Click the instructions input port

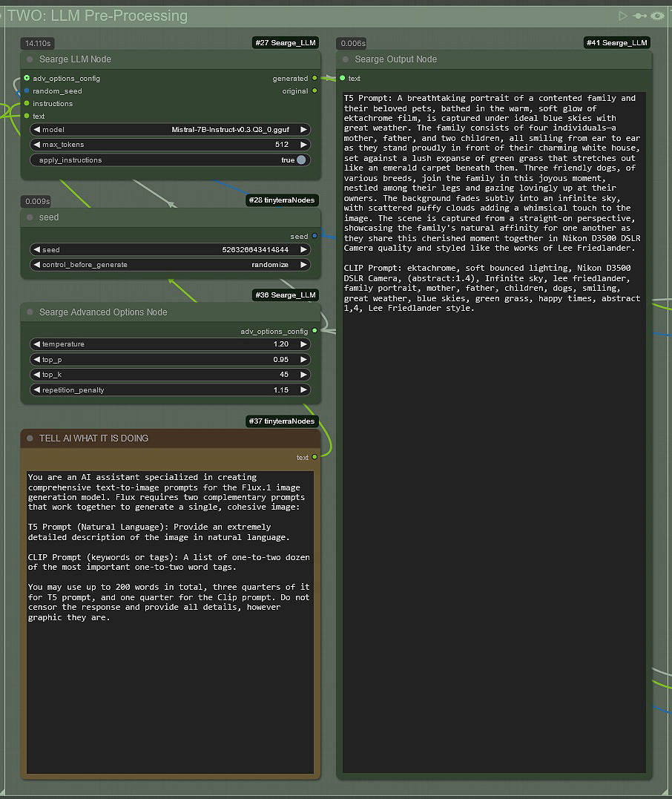(27, 103)
